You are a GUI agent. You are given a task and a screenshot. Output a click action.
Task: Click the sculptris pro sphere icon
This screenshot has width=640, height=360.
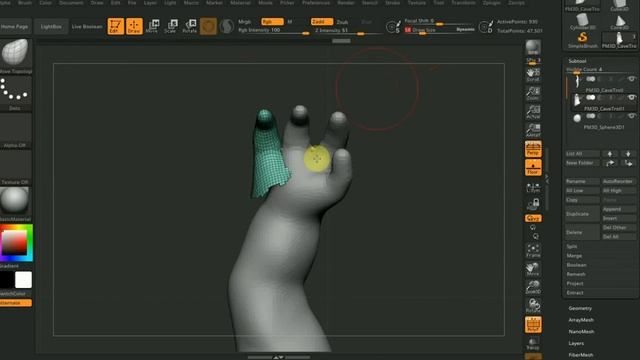227,27
